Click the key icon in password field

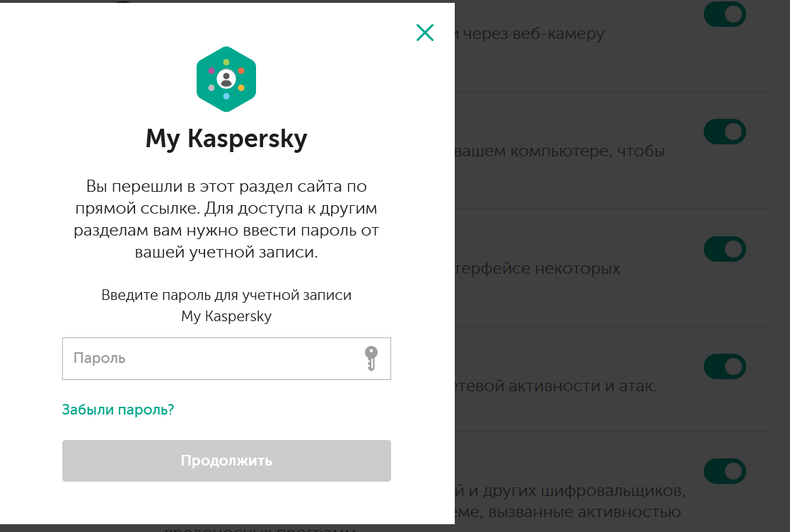(371, 358)
